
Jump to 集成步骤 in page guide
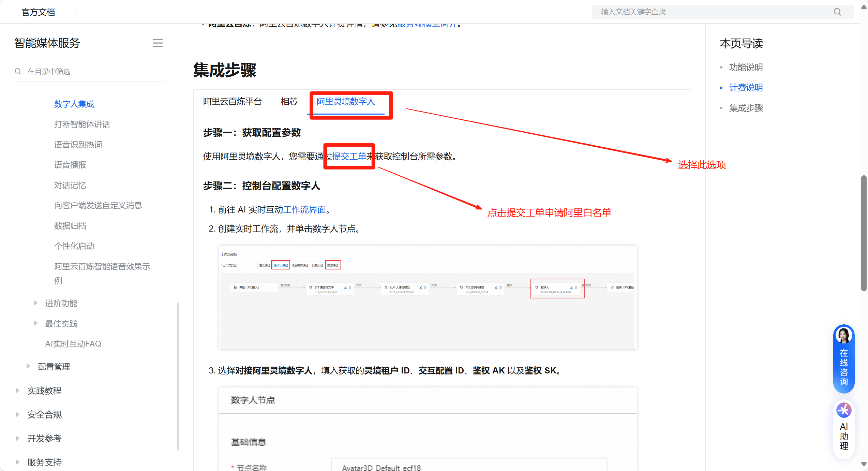coord(746,108)
